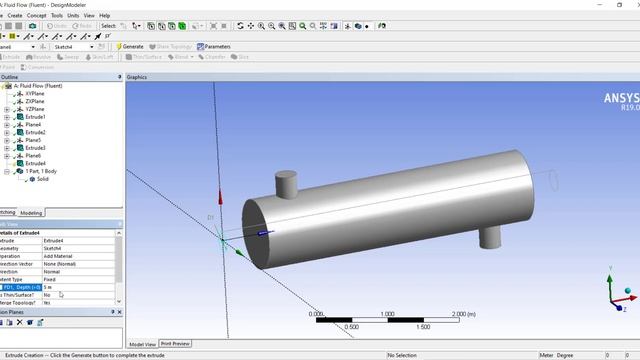The width and height of the screenshot is (640, 360).
Task: Click the Extrude4 feature icon in outline
Action: 20,163
